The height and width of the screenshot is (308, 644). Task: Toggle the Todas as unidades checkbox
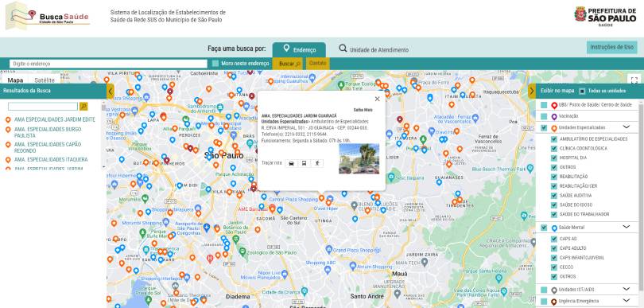coord(582,91)
